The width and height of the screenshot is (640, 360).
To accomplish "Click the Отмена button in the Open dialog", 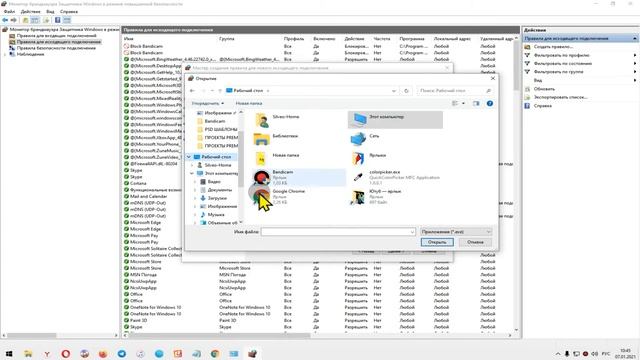I will coord(475,242).
